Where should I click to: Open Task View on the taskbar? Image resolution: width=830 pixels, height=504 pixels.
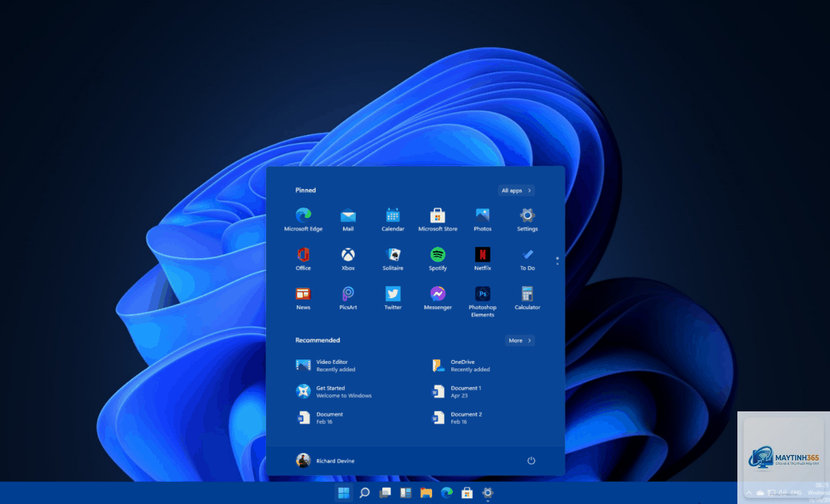(385, 493)
